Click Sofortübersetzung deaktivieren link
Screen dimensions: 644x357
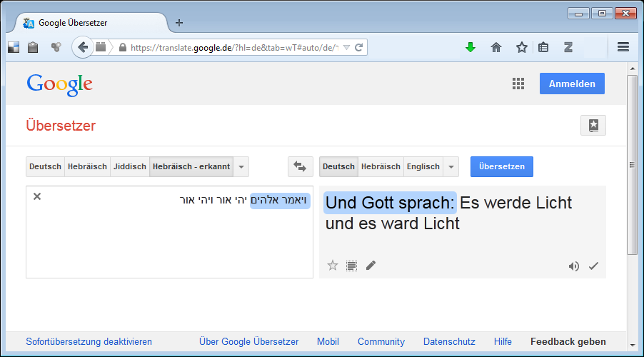point(89,341)
